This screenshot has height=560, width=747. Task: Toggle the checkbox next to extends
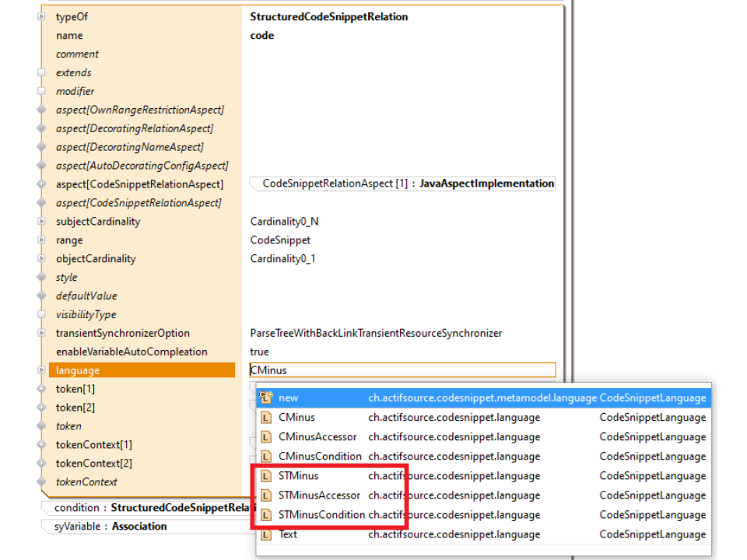[x=42, y=72]
